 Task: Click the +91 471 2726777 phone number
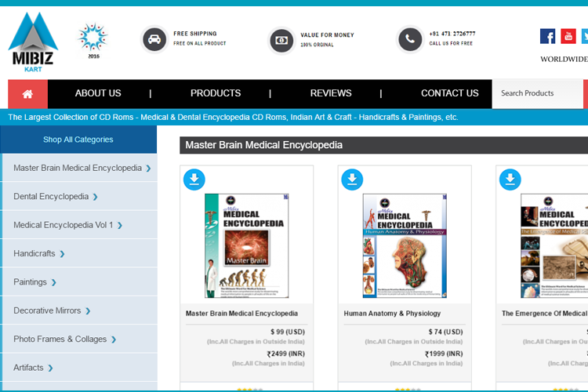(x=452, y=34)
